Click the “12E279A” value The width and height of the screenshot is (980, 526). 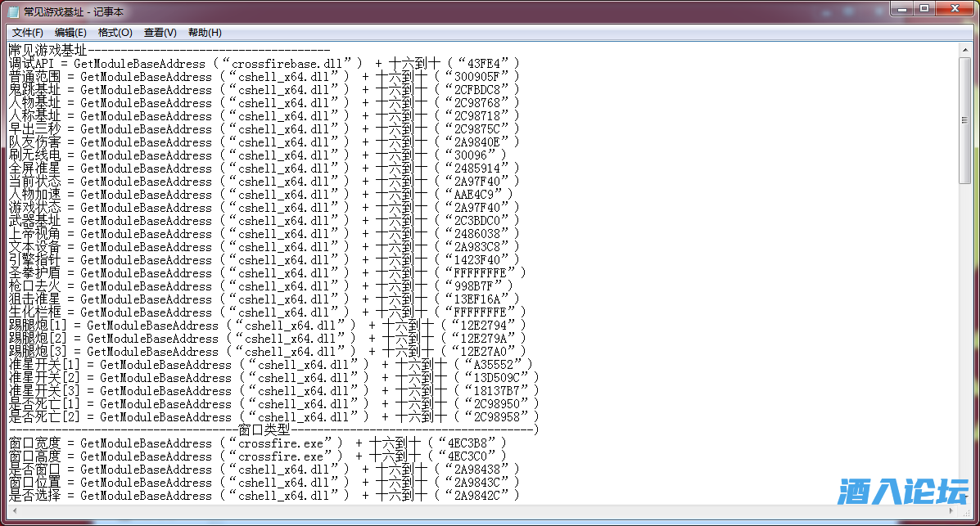(484, 339)
